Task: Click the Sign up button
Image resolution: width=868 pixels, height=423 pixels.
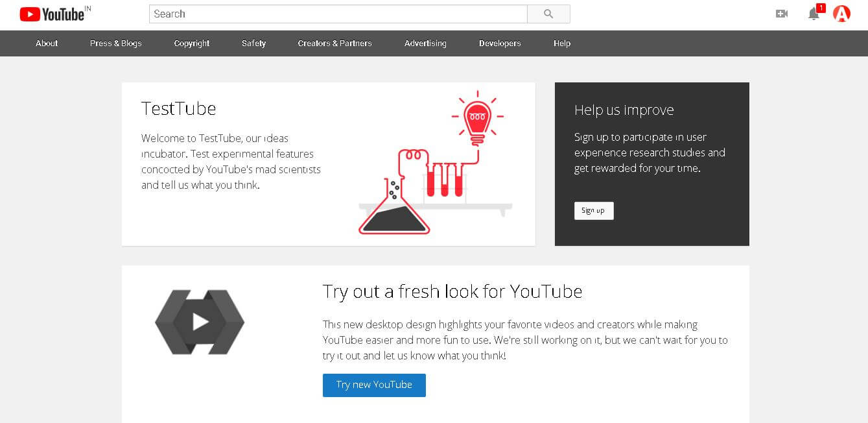Action: click(594, 211)
